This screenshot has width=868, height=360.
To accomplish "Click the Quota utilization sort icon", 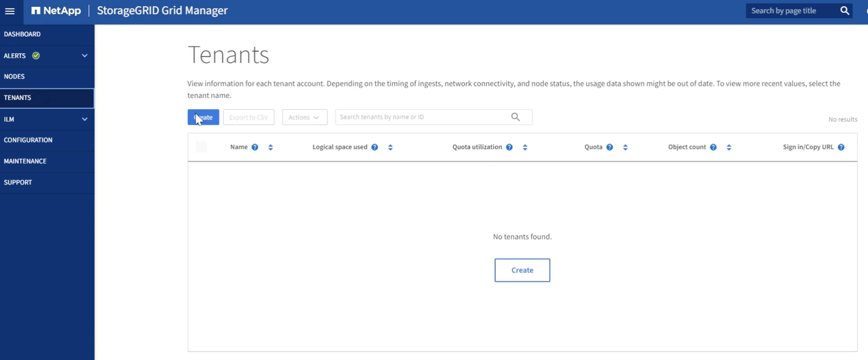I will pyautogui.click(x=525, y=147).
